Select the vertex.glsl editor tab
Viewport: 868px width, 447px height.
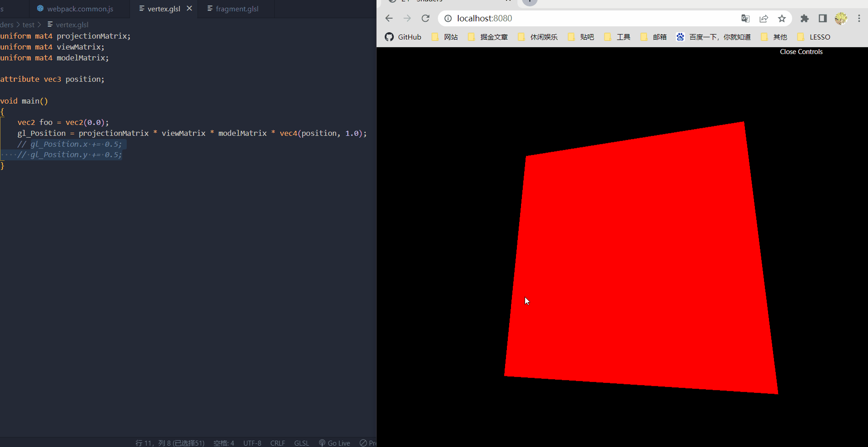tap(164, 9)
